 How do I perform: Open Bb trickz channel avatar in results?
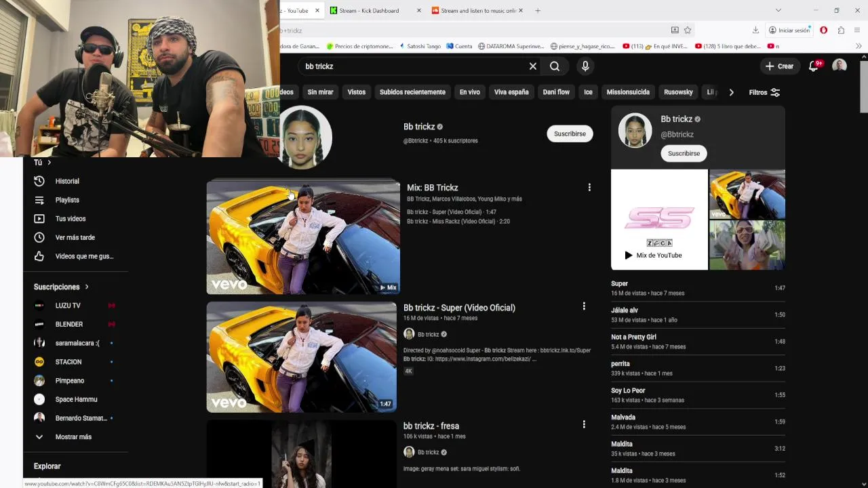pyautogui.click(x=306, y=138)
